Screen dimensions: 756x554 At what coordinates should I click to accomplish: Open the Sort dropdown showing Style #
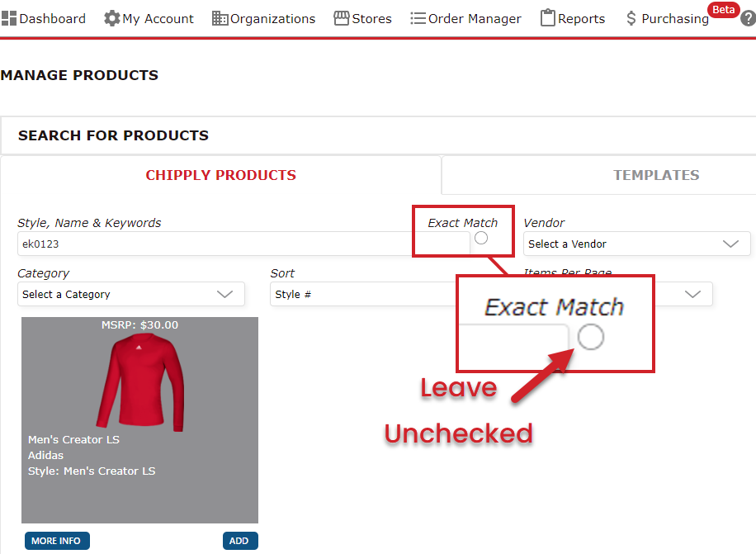pos(362,294)
